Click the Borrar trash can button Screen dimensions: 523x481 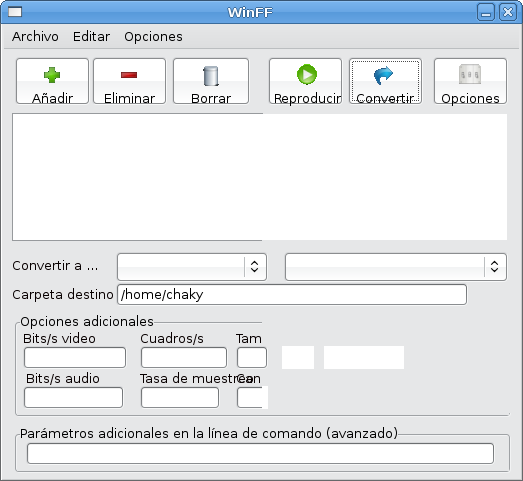pos(211,81)
